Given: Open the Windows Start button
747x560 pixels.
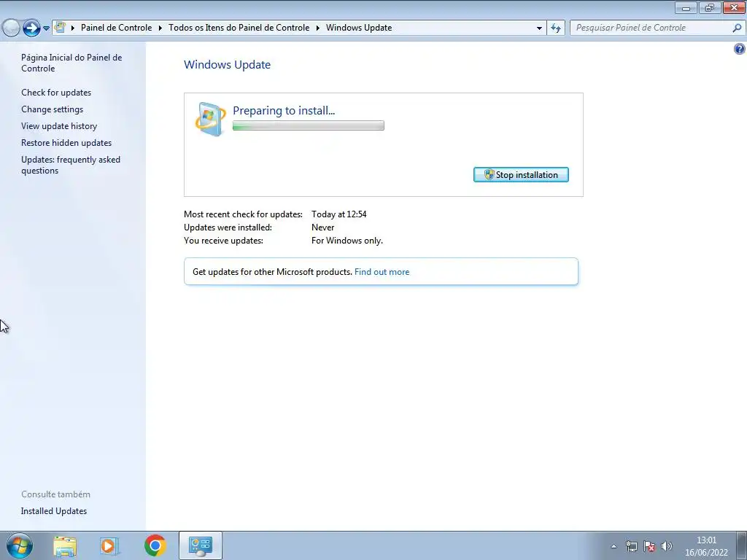Looking at the screenshot, I should pyautogui.click(x=20, y=545).
